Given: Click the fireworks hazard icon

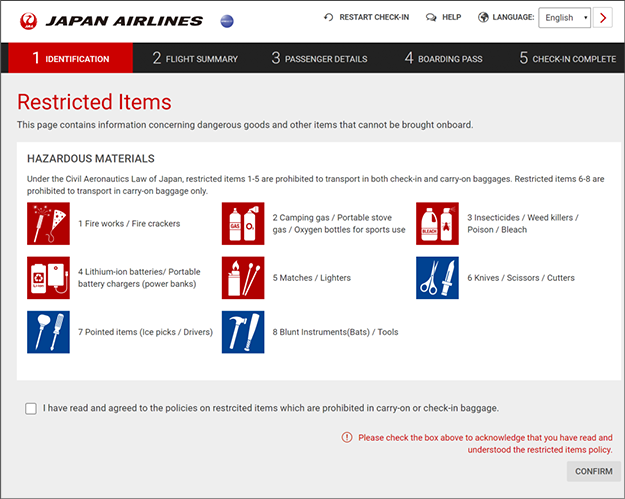Looking at the screenshot, I should coord(48,223).
